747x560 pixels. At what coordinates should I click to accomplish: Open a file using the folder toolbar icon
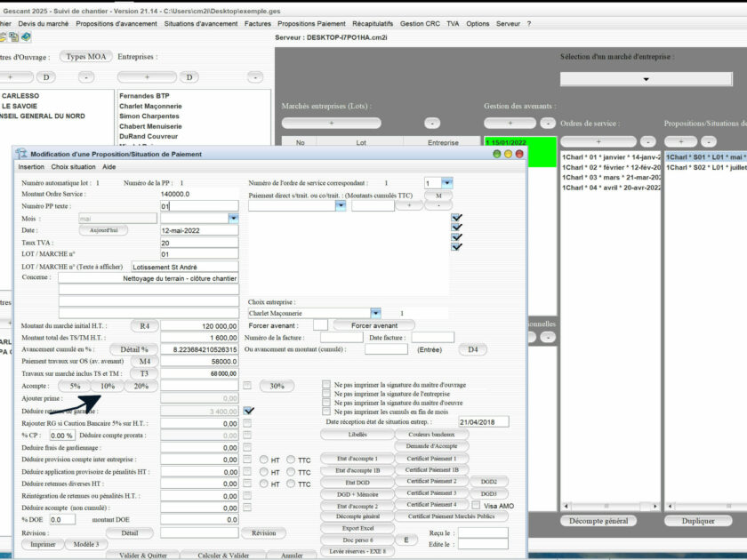(x=4, y=36)
